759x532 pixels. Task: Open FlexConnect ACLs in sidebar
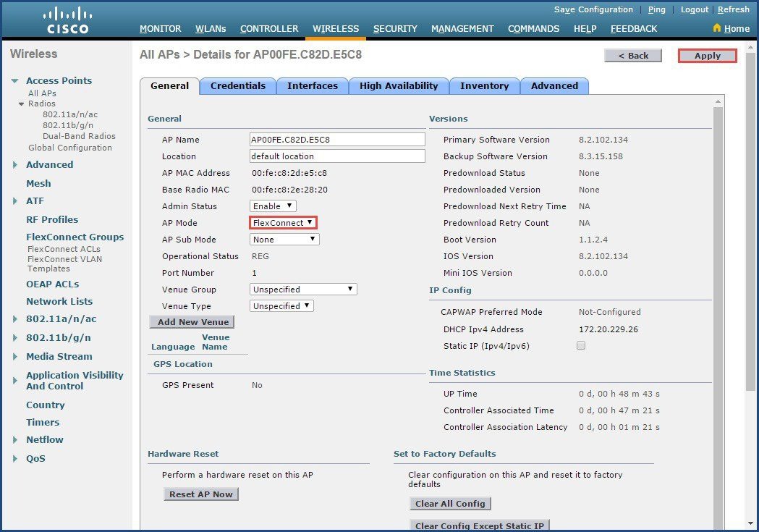click(x=64, y=249)
